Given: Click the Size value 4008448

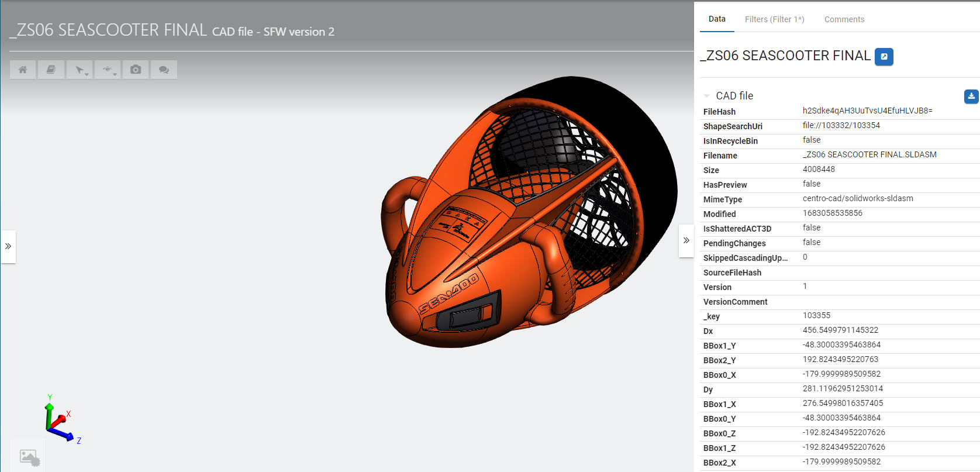Looking at the screenshot, I should (x=819, y=169).
